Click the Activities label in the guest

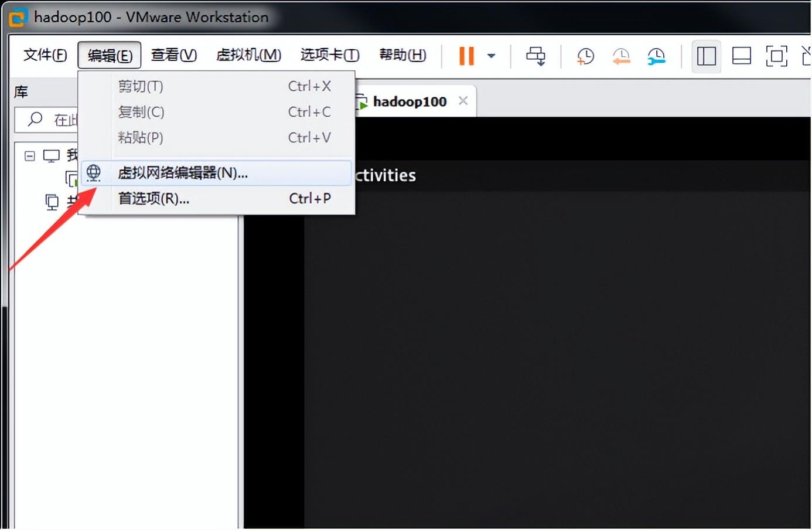tap(385, 175)
